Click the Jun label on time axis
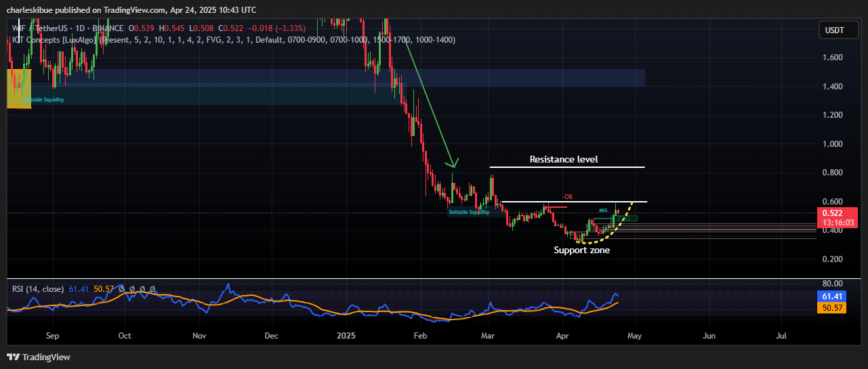Image resolution: width=868 pixels, height=369 pixels. coord(709,335)
